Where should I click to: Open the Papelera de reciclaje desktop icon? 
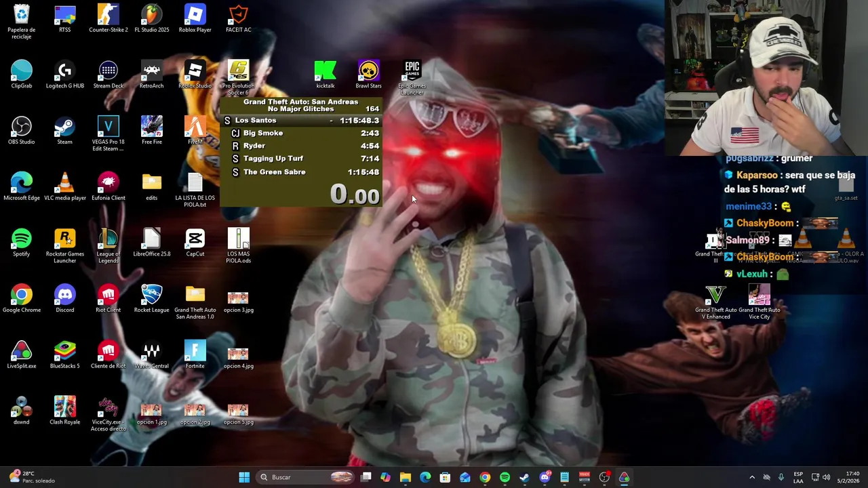click(x=22, y=21)
